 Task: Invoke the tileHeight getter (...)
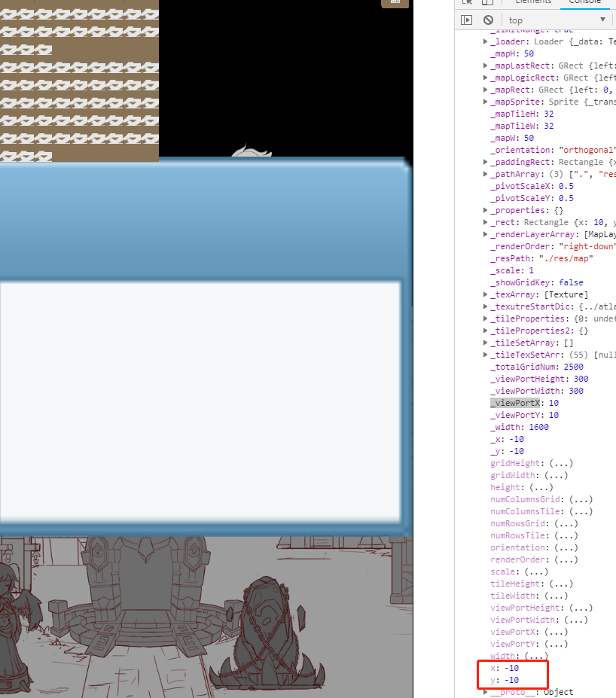(561, 583)
